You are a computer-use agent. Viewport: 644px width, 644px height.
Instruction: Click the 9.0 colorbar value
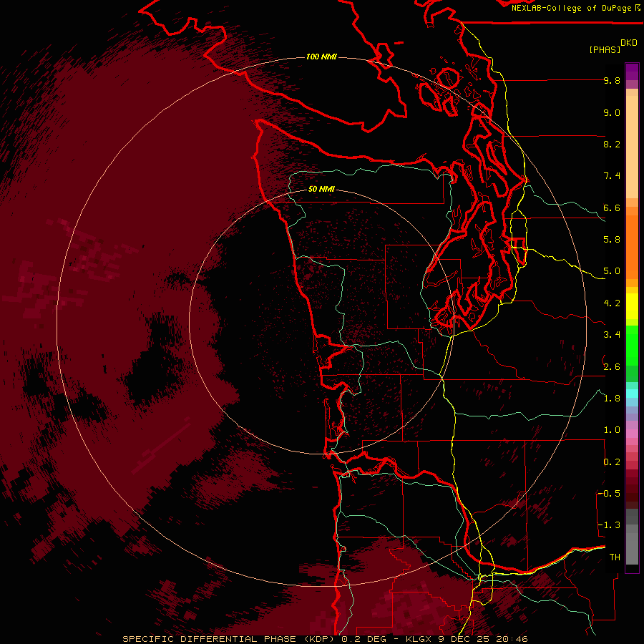click(612, 112)
